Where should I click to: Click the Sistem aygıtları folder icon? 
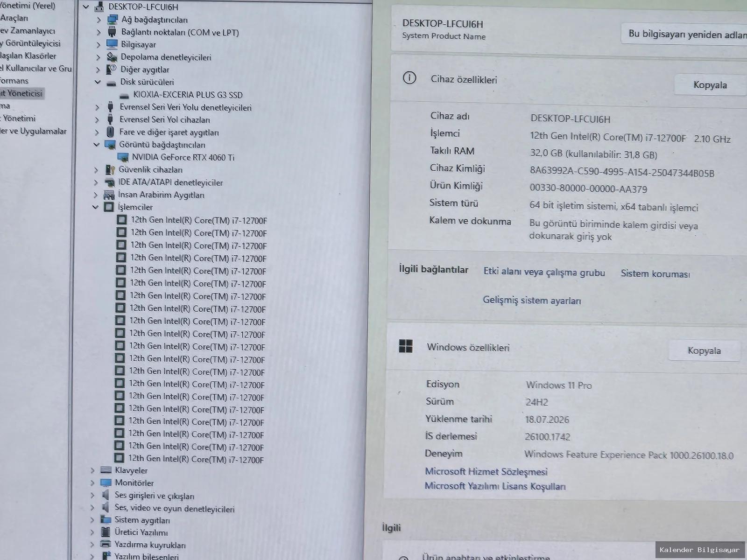pos(106,520)
